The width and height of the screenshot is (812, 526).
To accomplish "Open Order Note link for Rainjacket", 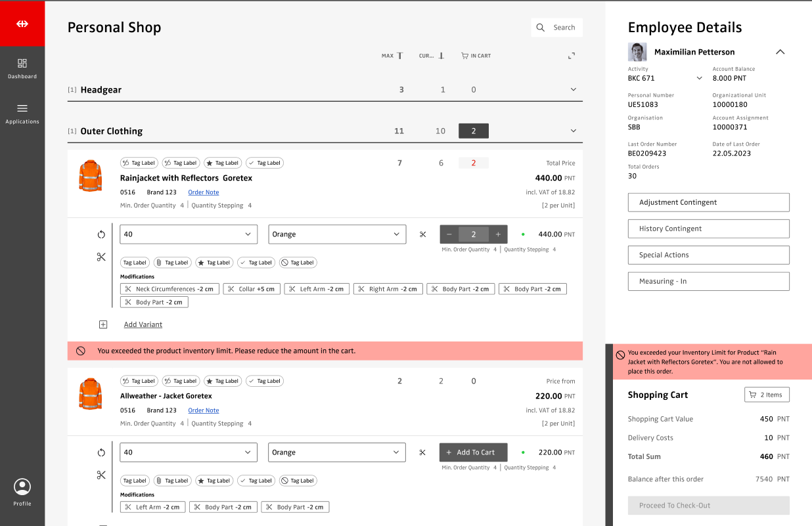I will click(203, 192).
